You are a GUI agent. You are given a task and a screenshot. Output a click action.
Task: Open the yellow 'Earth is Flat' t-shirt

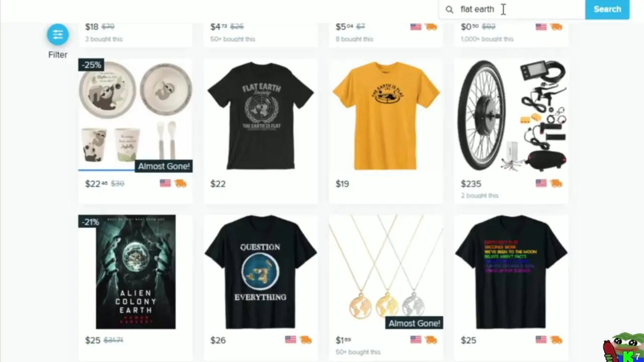click(386, 116)
